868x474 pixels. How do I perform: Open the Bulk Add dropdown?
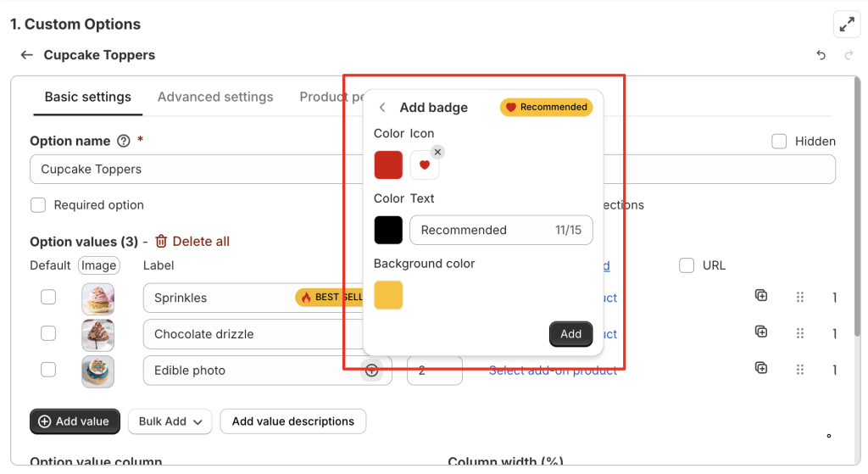click(x=170, y=421)
